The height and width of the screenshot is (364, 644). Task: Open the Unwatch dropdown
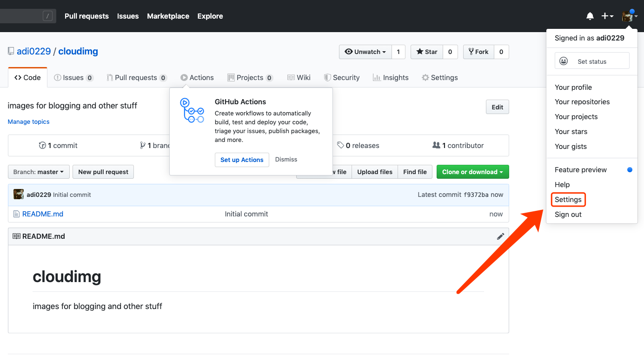coord(365,52)
